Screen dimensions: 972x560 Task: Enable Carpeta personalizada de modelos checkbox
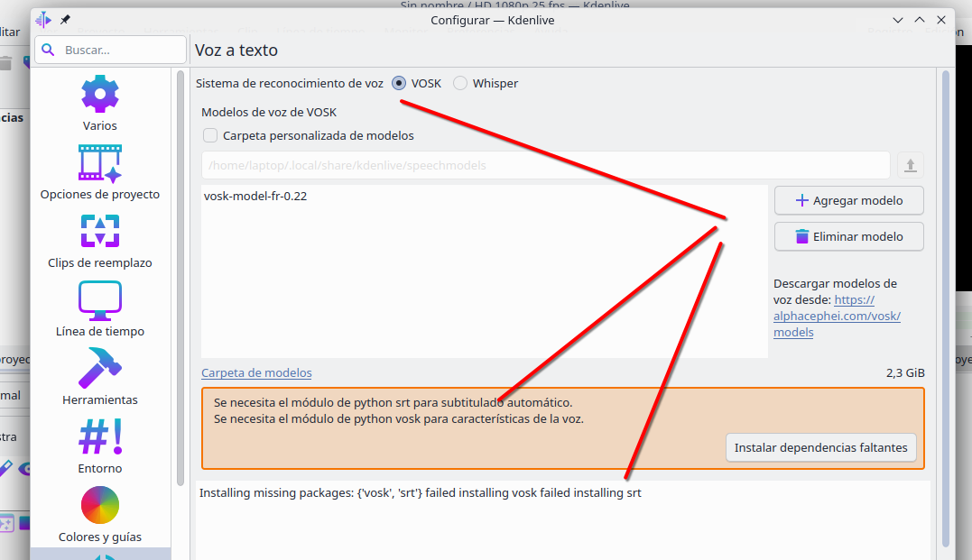pos(210,135)
